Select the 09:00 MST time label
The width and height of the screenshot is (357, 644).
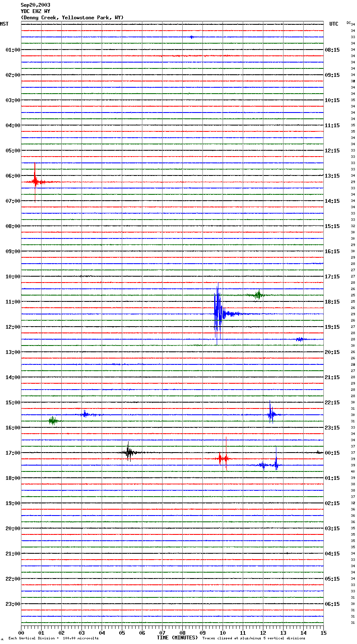[x=13, y=251]
